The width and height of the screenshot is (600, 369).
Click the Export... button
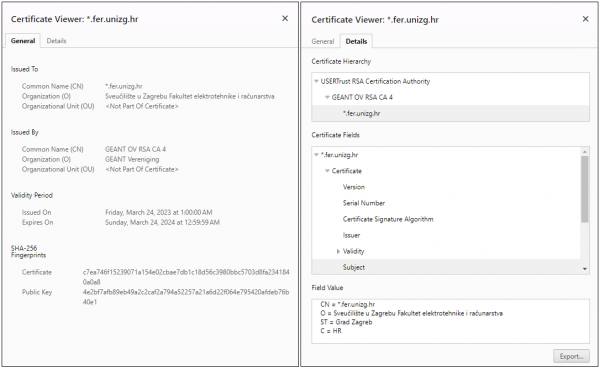[571, 356]
